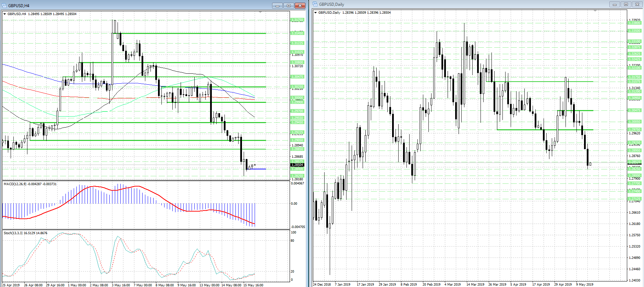Restore the GBPUSD,Daily chart window
644x287 pixels.
tap(626, 4)
